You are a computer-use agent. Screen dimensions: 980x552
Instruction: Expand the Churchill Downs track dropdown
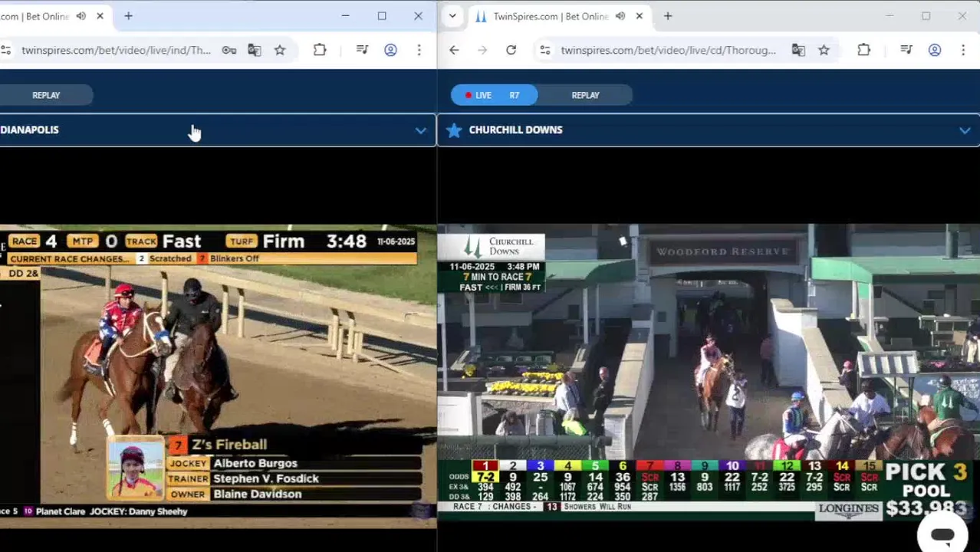click(x=964, y=130)
